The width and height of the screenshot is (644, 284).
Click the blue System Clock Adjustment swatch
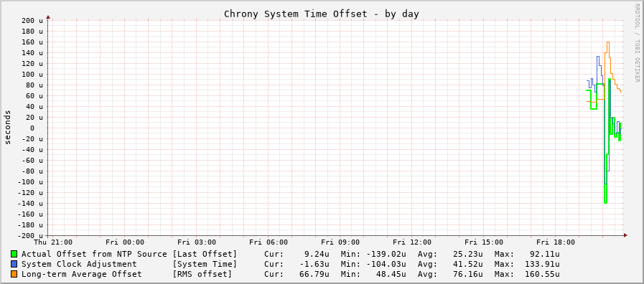pyautogui.click(x=14, y=264)
